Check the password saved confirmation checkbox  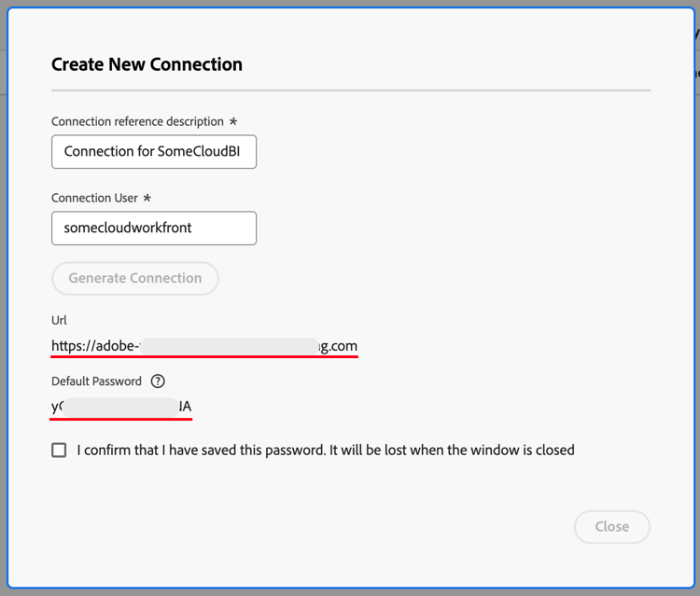pos(59,450)
